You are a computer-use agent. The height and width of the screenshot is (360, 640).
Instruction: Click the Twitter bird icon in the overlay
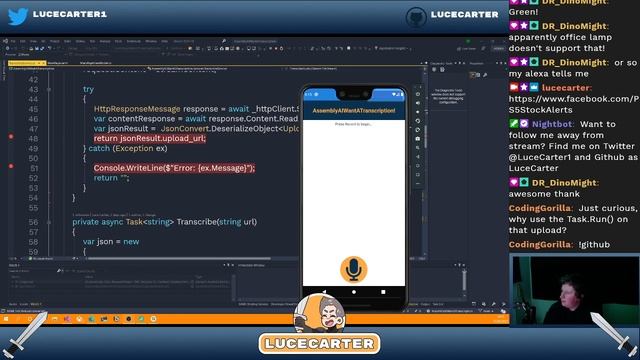pos(18,16)
